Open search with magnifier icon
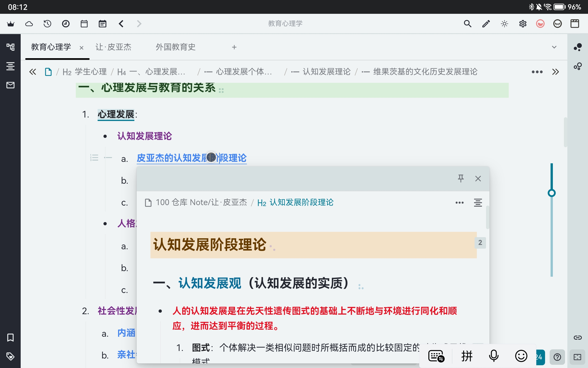588x368 pixels. [467, 24]
